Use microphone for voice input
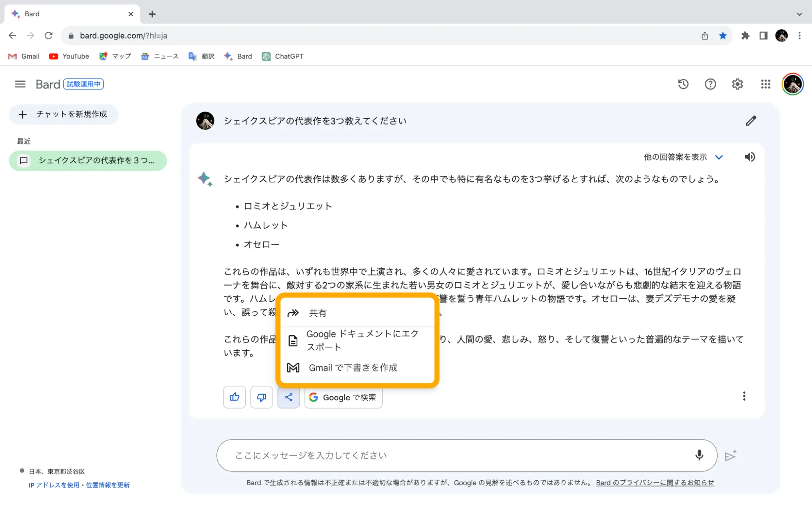Viewport: 812px width, 508px height. (699, 455)
